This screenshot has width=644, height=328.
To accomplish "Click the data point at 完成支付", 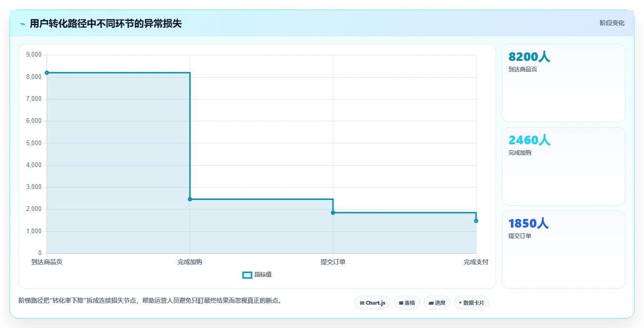I will coord(476,221).
